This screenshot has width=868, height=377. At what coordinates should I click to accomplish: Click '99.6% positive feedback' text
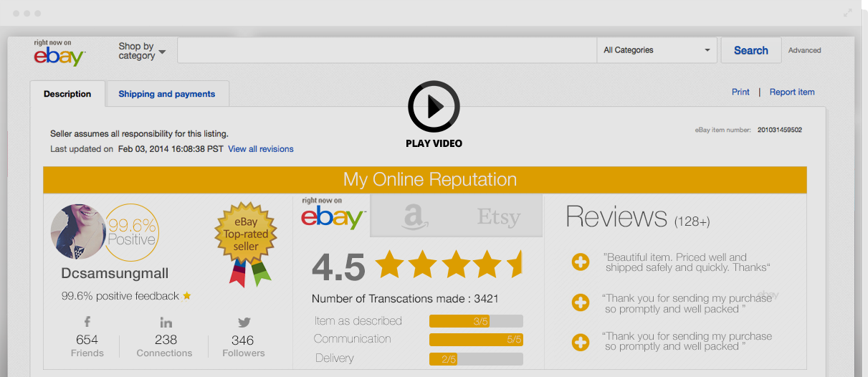[120, 295]
